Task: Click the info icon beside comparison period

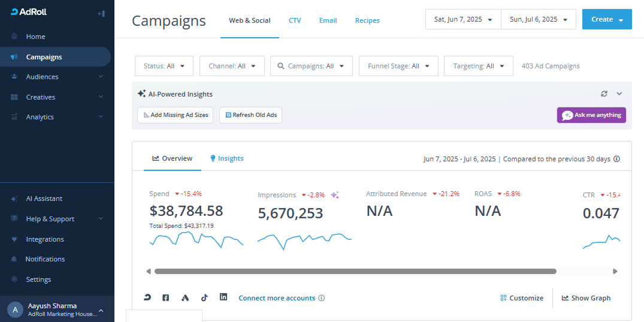Action: point(617,159)
